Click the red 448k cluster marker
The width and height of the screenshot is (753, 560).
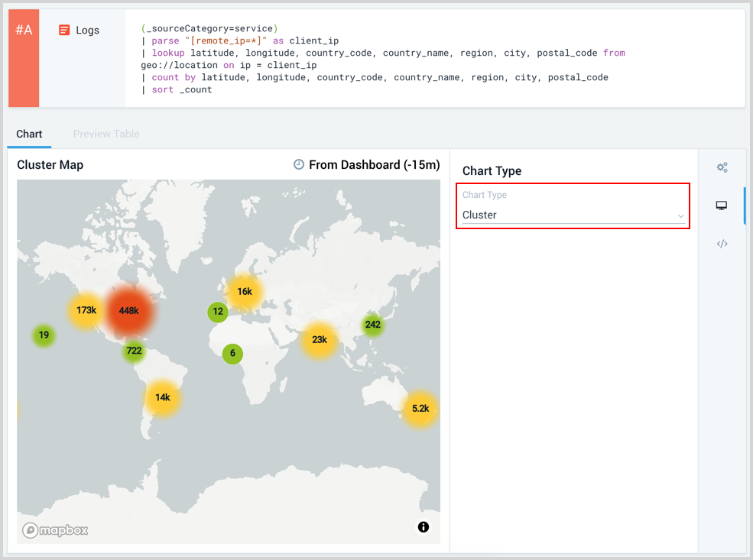(x=128, y=310)
